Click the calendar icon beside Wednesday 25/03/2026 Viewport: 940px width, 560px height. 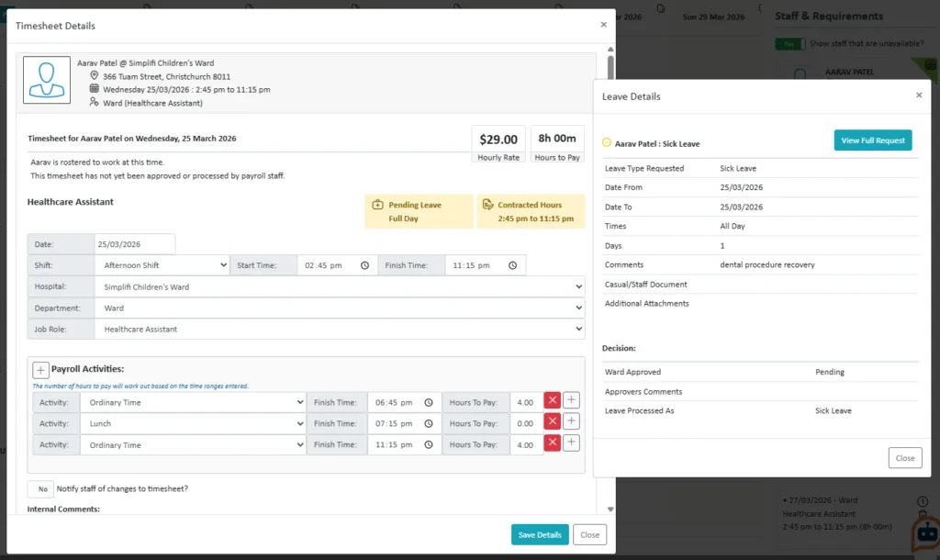click(x=95, y=89)
